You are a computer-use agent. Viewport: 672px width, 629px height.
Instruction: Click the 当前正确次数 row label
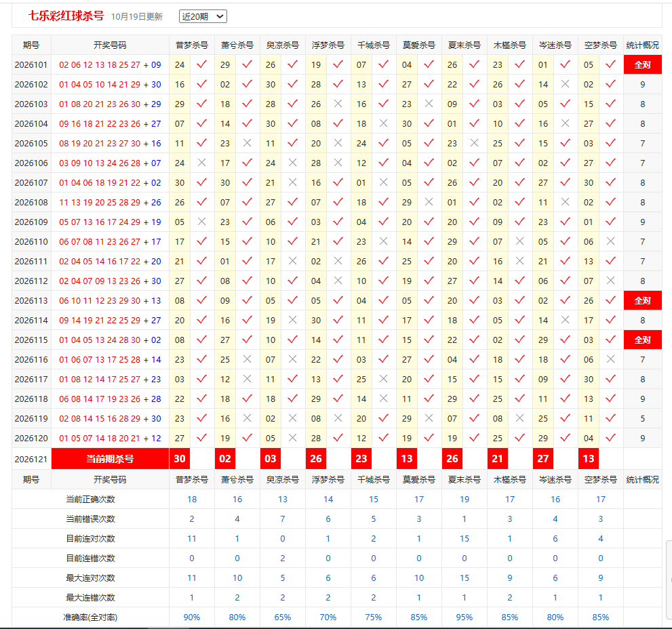pyautogui.click(x=90, y=499)
